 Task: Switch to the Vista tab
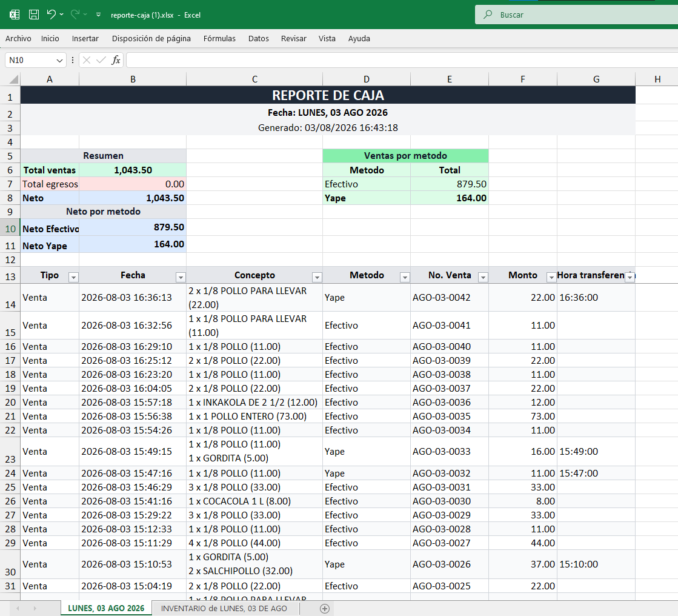click(327, 39)
